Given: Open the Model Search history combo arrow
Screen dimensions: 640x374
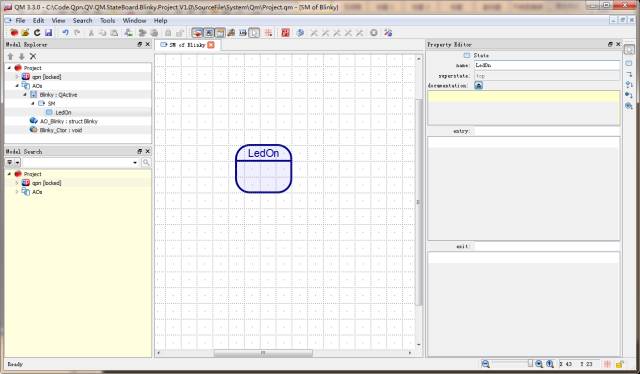Looking at the screenshot, I should pos(135,163).
